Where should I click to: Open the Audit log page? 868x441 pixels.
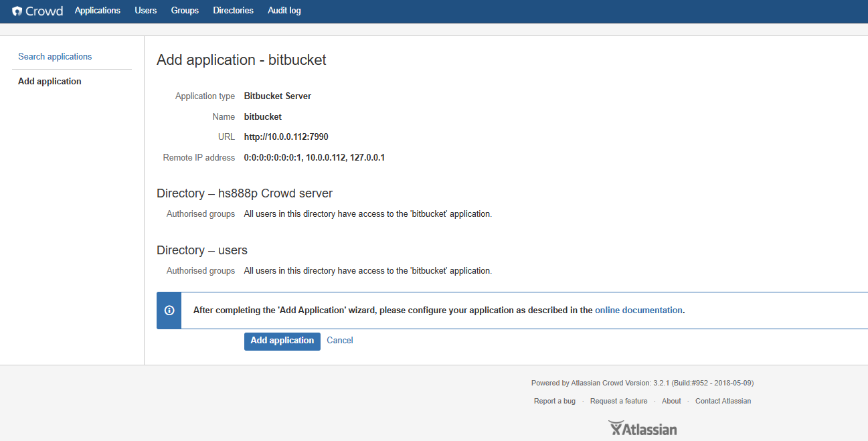[284, 11]
